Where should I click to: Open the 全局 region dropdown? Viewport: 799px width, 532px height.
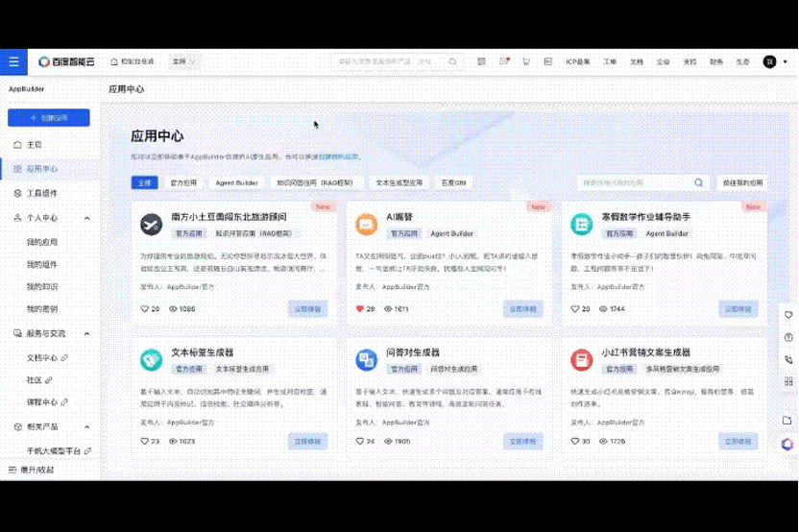pyautogui.click(x=184, y=61)
